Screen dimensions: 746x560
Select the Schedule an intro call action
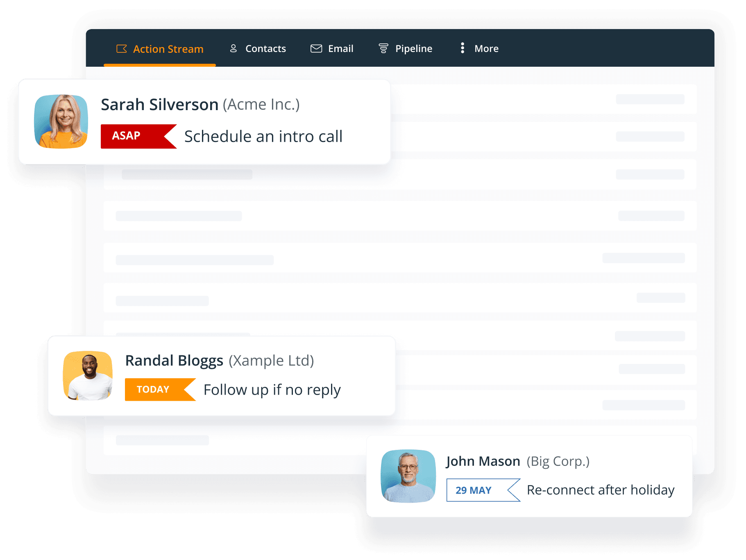click(x=263, y=137)
